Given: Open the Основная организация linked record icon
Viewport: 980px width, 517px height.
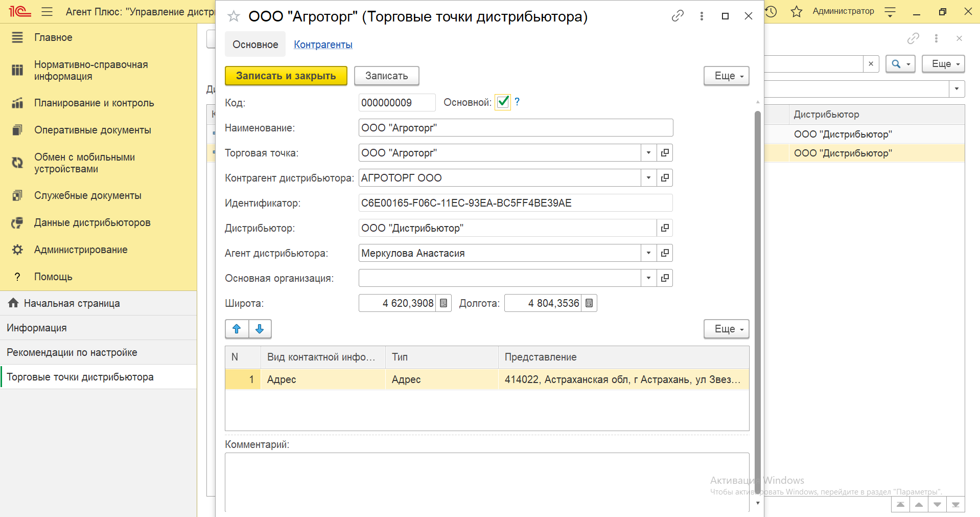Looking at the screenshot, I should 665,278.
